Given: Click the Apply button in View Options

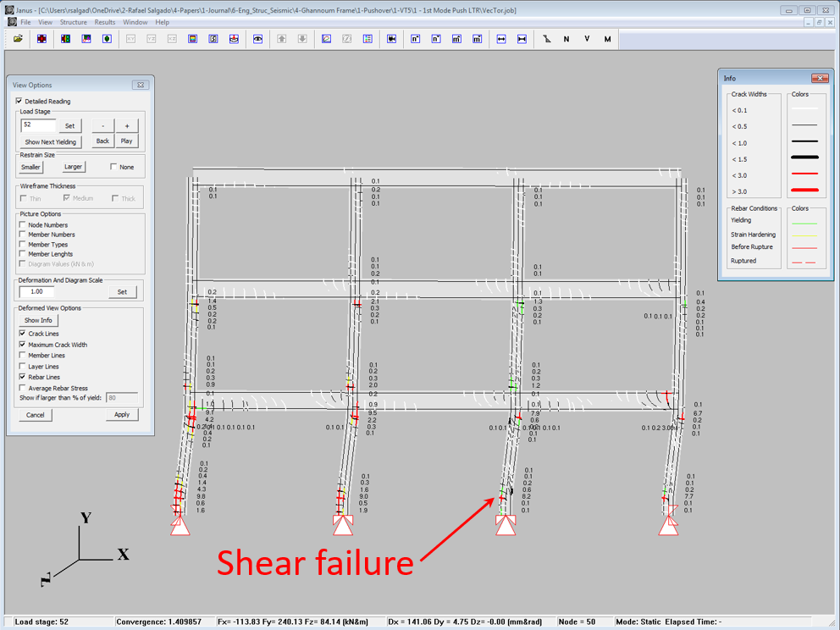Looking at the screenshot, I should [122, 415].
